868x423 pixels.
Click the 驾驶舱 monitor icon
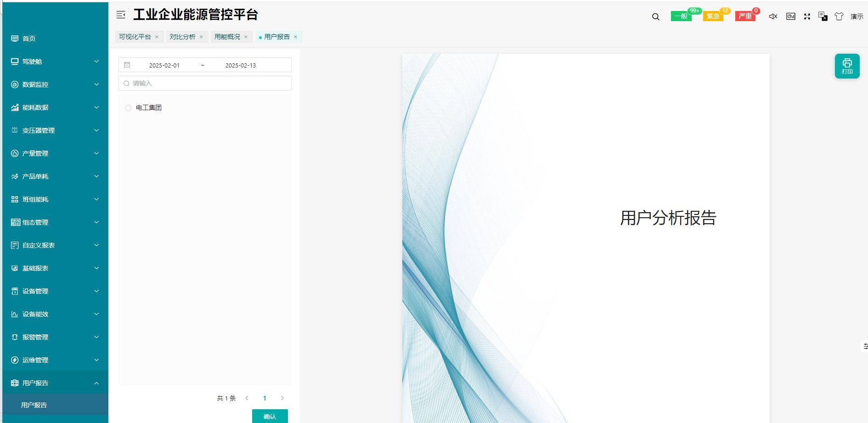pos(15,62)
